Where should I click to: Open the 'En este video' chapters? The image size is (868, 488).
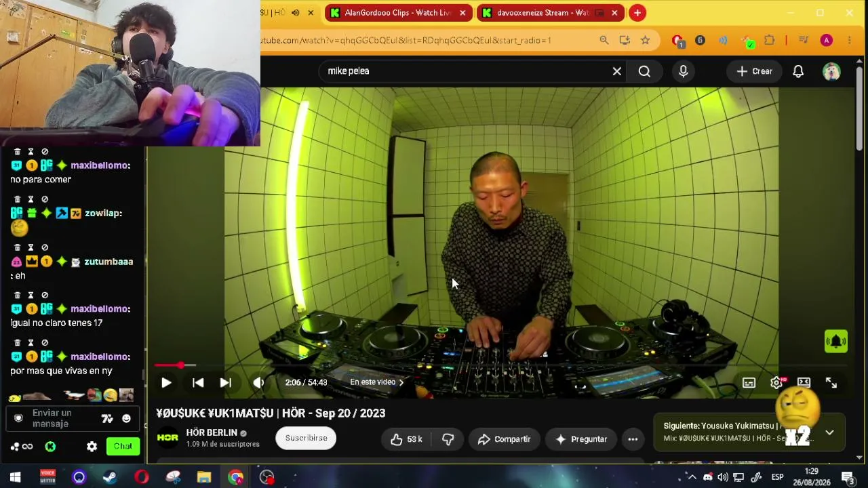(376, 382)
